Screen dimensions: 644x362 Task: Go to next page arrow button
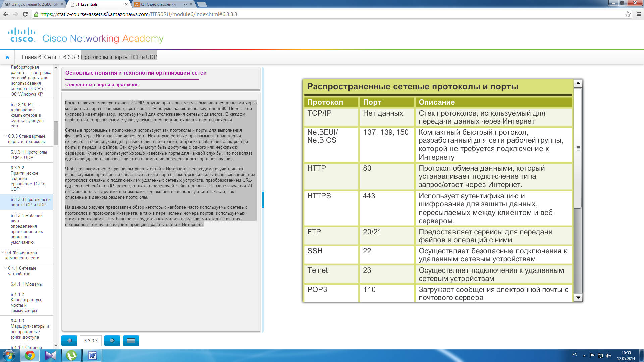click(112, 341)
